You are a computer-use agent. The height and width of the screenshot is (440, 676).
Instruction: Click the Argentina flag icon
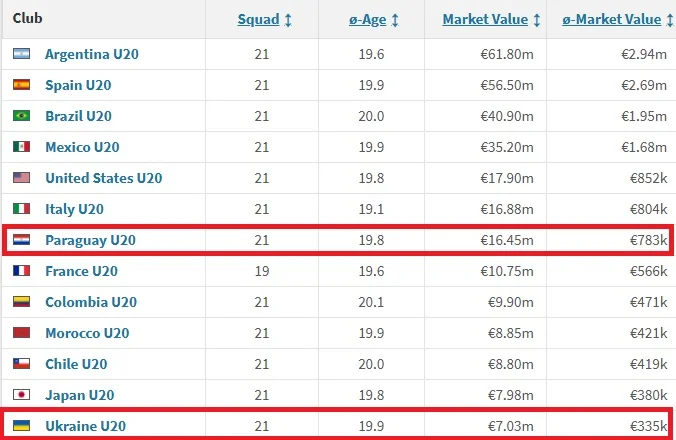22,54
